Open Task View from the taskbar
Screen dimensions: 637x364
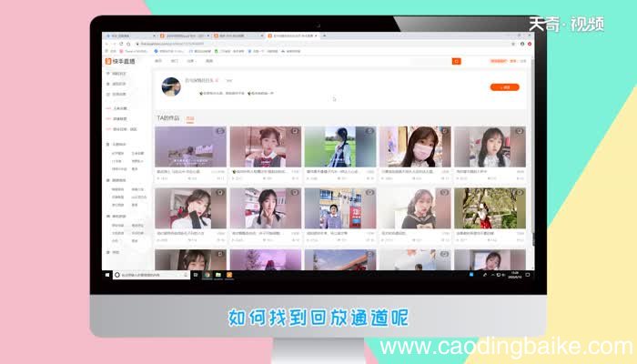coord(196,275)
